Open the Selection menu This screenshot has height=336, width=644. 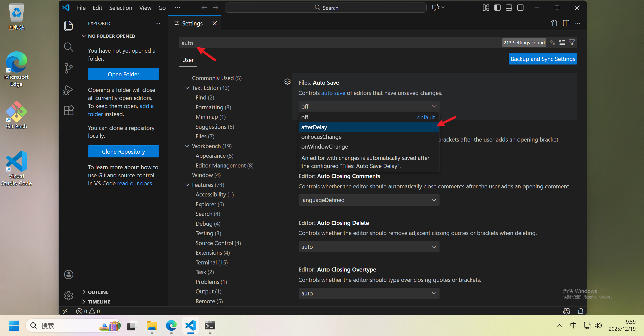pos(120,8)
